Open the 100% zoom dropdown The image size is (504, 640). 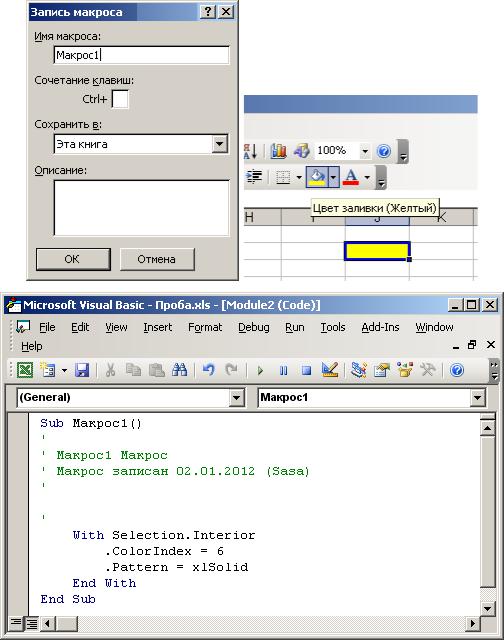tap(365, 151)
